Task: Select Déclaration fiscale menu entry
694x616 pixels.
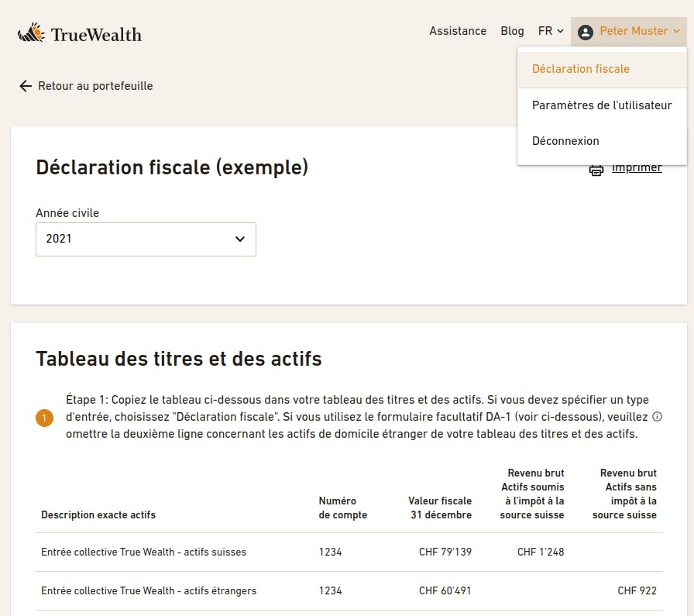Action: click(602, 69)
